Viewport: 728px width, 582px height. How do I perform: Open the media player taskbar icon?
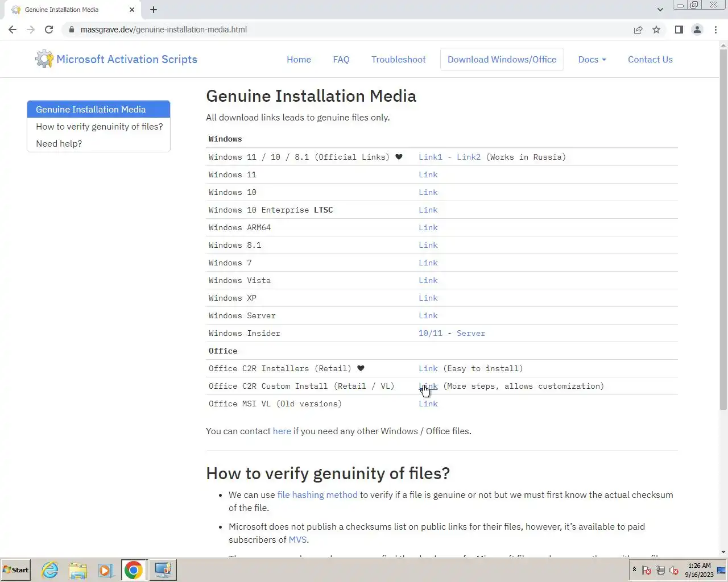(105, 569)
